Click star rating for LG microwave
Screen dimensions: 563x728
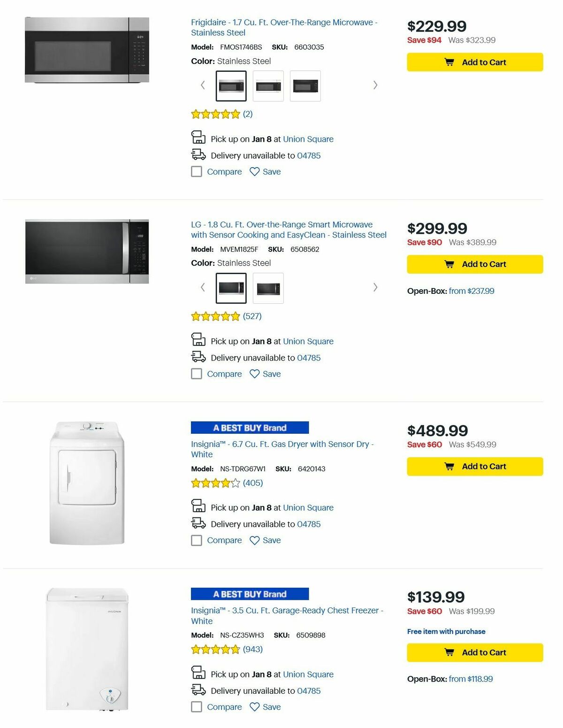(x=216, y=316)
